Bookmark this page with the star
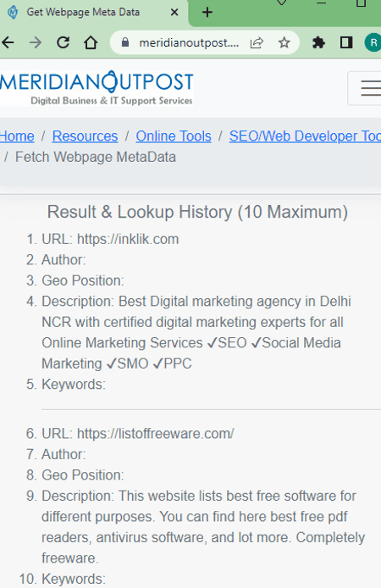This screenshot has height=588, width=381. point(284,42)
